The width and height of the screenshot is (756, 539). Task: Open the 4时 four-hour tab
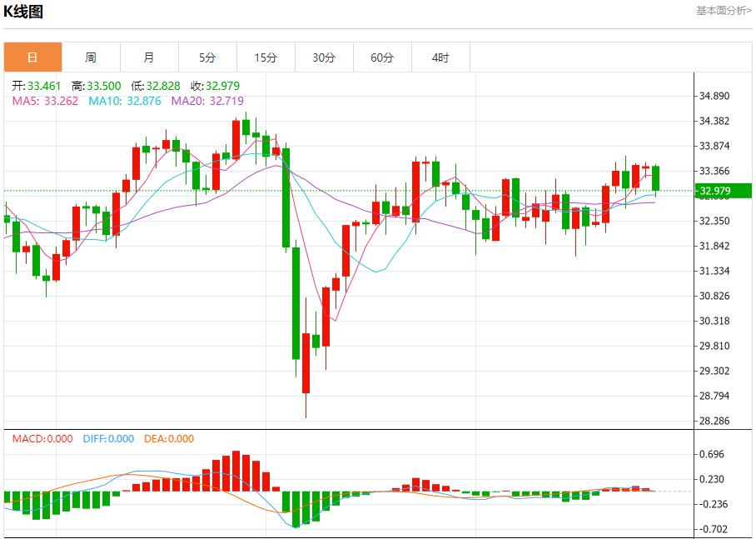440,57
